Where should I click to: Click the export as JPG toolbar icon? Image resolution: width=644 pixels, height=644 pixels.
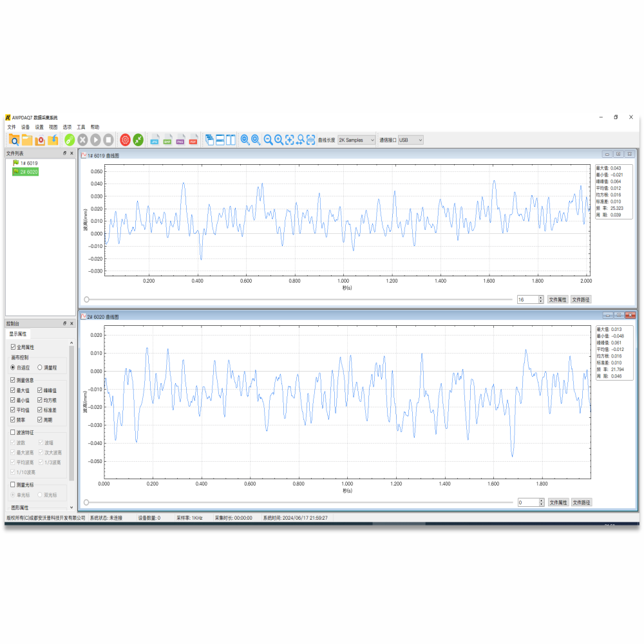(x=155, y=140)
